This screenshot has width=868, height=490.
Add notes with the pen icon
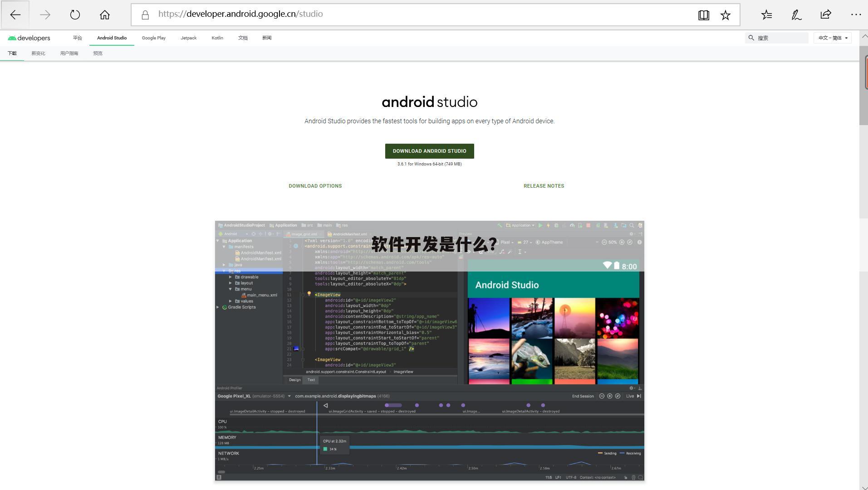click(796, 15)
